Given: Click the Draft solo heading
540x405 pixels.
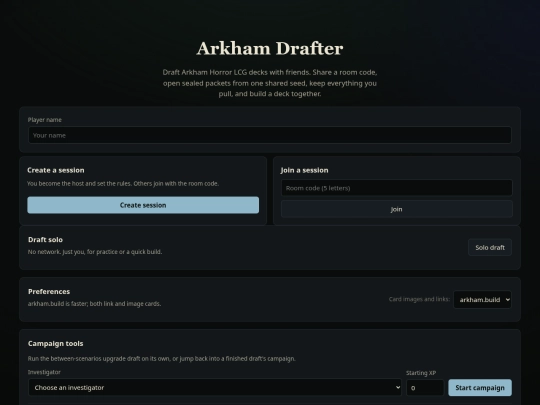Looking at the screenshot, I should coord(45,240).
